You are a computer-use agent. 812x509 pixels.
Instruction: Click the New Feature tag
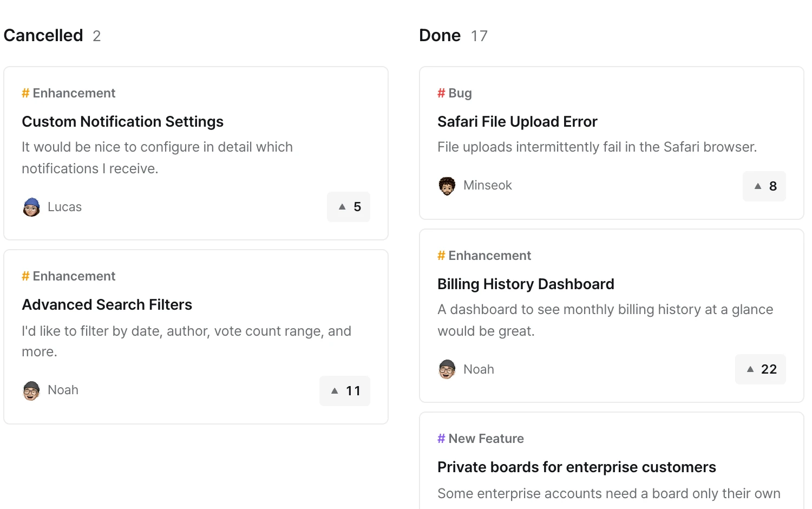481,439
